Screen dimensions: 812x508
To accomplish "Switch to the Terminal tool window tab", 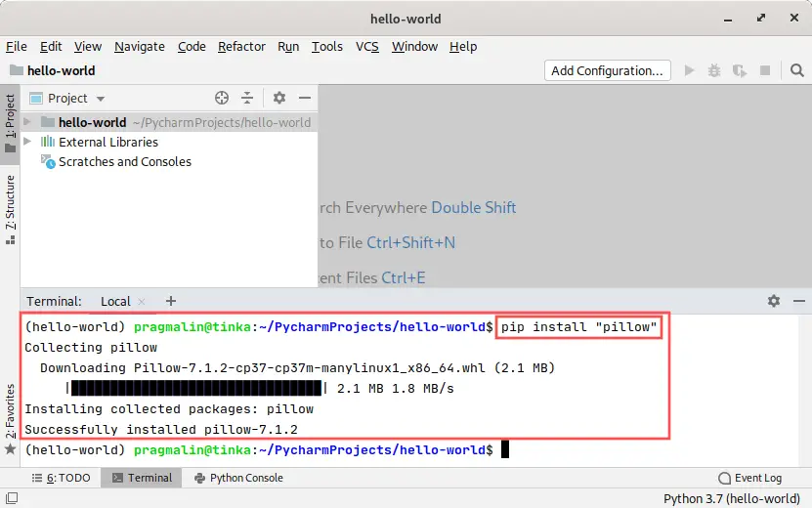I will [x=142, y=478].
